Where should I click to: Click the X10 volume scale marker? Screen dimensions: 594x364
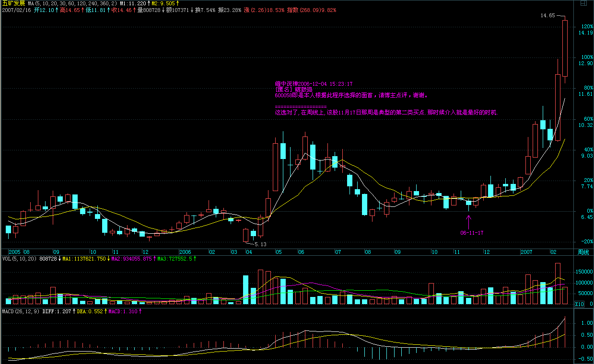(579, 304)
